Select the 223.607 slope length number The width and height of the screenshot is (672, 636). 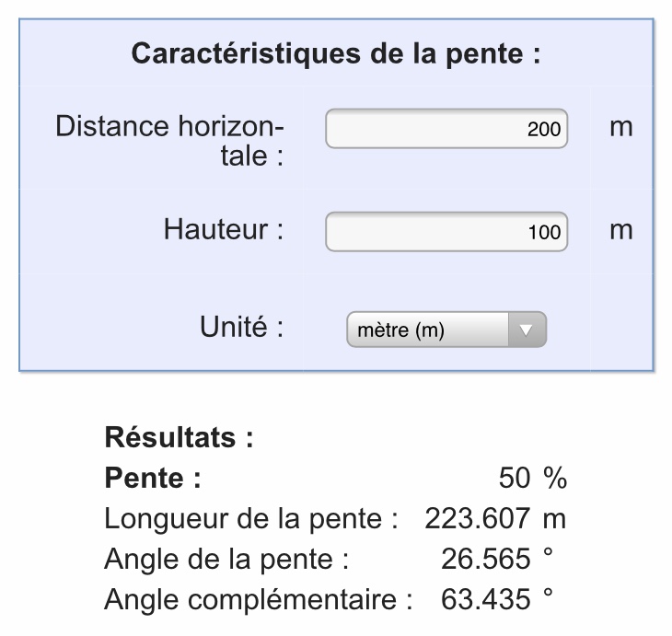coord(477,519)
